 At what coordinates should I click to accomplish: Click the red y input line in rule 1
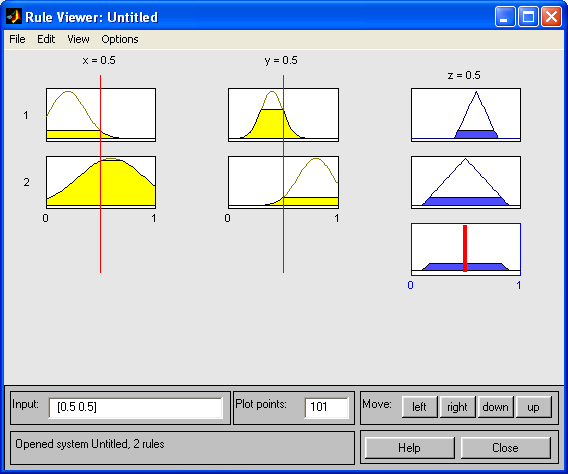pos(283,114)
